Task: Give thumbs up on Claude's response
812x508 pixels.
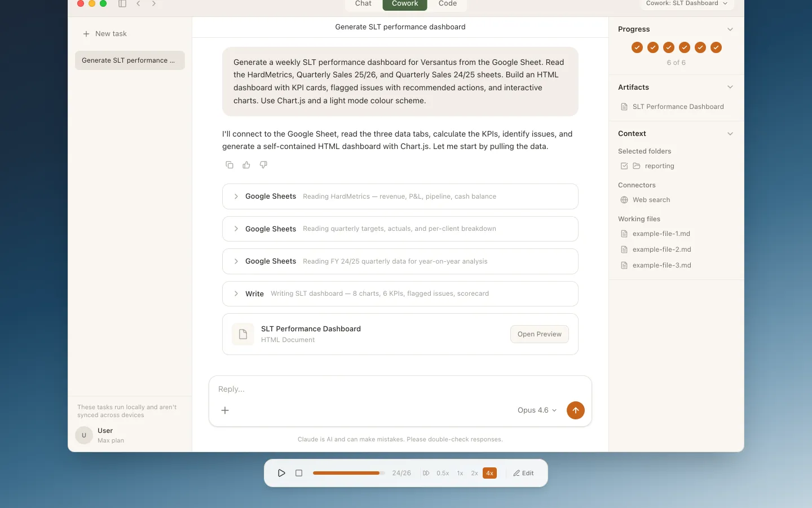Action: [x=246, y=164]
